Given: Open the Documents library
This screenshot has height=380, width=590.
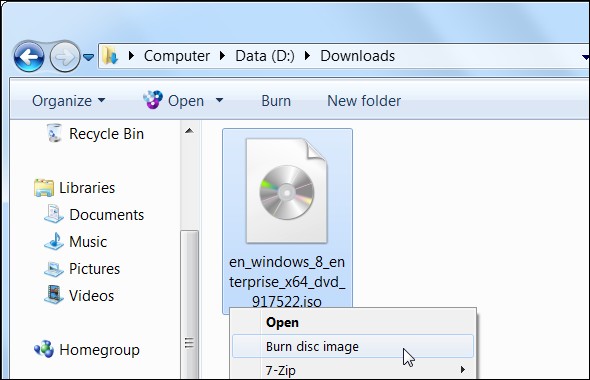Looking at the screenshot, I should tap(106, 215).
